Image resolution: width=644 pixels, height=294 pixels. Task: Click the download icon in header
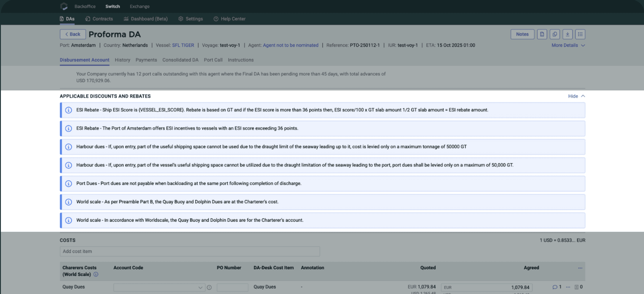click(567, 34)
